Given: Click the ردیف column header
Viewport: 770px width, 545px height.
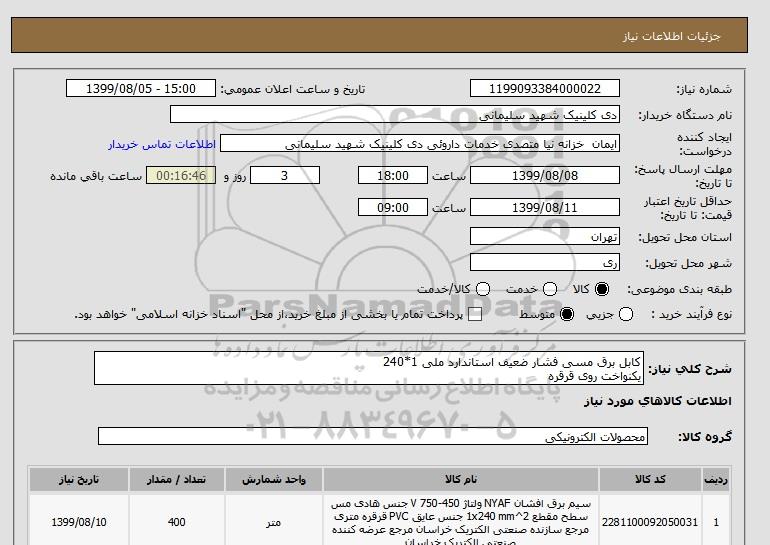Looking at the screenshot, I should point(716,480).
